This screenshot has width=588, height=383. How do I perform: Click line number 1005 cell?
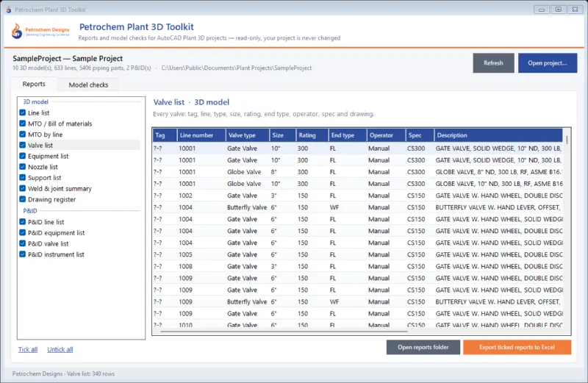coord(186,254)
